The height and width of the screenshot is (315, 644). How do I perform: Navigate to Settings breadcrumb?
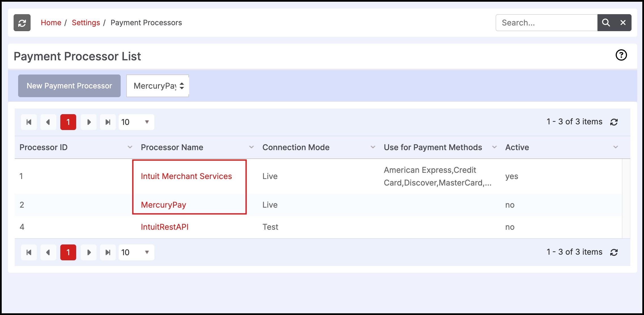86,23
